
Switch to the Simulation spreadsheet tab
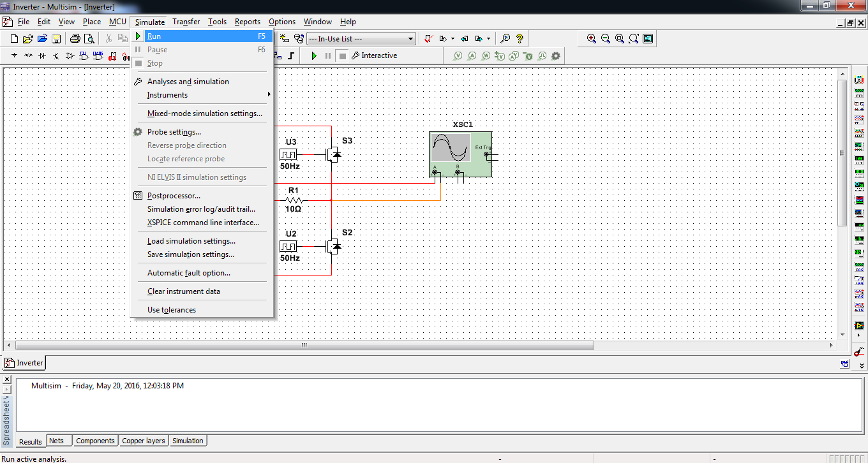188,441
